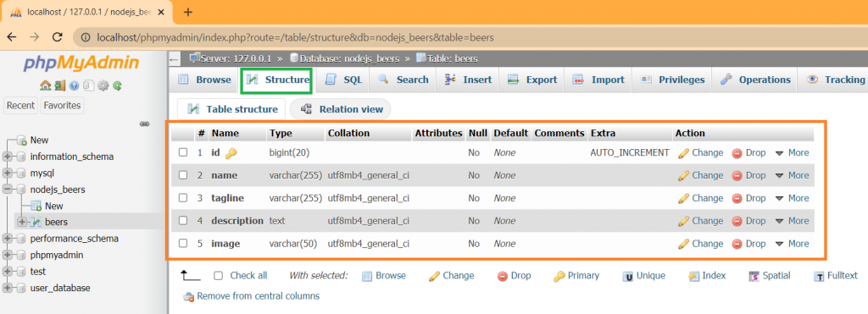Open phpMyAdmin documentation via blue question icon
The height and width of the screenshot is (314, 868).
pos(75,85)
